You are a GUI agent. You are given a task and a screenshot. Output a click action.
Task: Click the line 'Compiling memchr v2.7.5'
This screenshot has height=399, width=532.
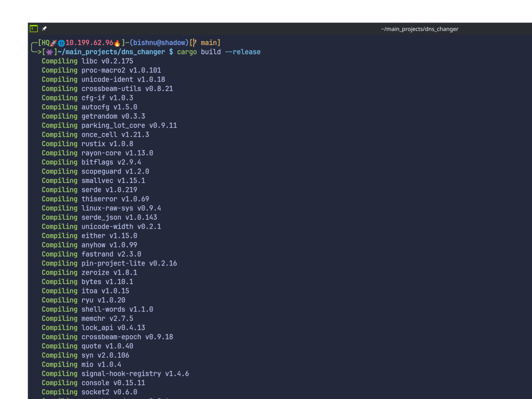click(x=87, y=318)
